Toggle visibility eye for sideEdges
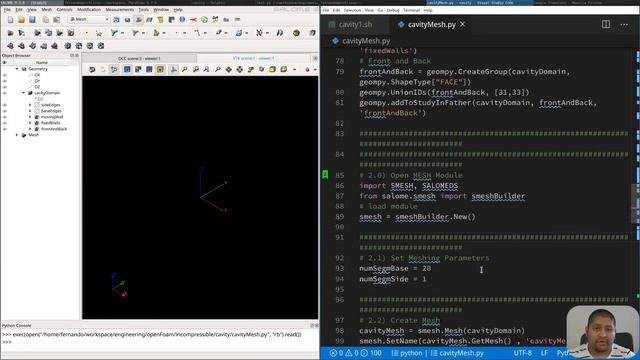Screen dimensions: 640x360 pyautogui.click(x=5, y=105)
